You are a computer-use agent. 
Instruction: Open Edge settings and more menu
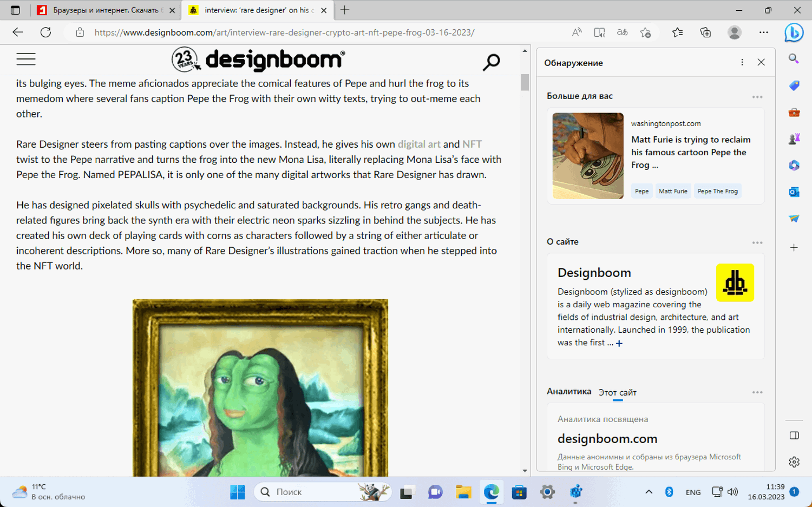[764, 32]
